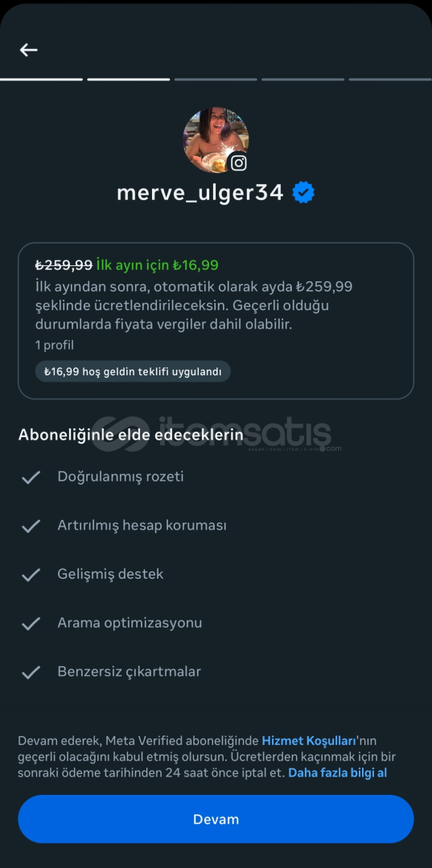Click the checkmark beside Artırılmış hesap koruması
This screenshot has height=868, width=432.
point(31,526)
